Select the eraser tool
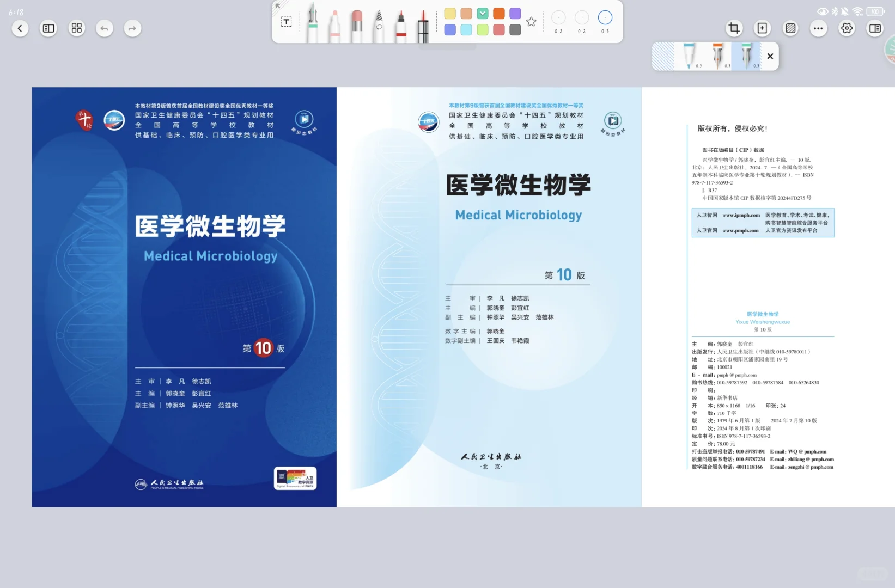 pos(357,26)
